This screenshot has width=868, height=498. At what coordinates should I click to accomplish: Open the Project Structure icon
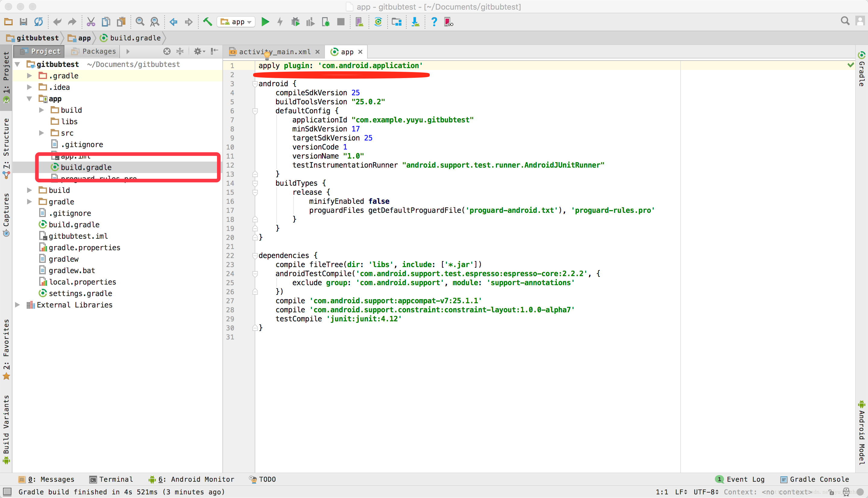tap(397, 22)
